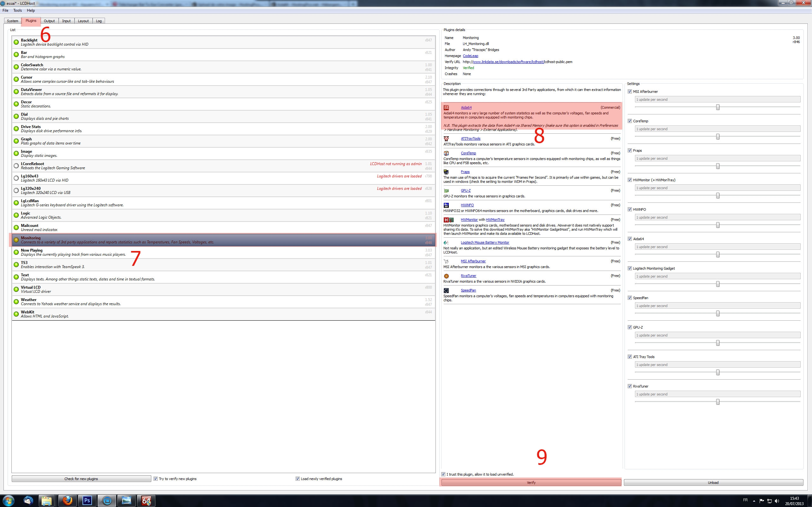Click the RivaTuner icon in description

coord(446,276)
